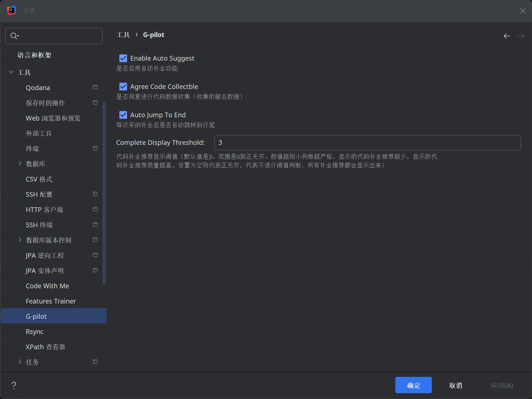Click 工具 breadcrumb link

[x=123, y=35]
